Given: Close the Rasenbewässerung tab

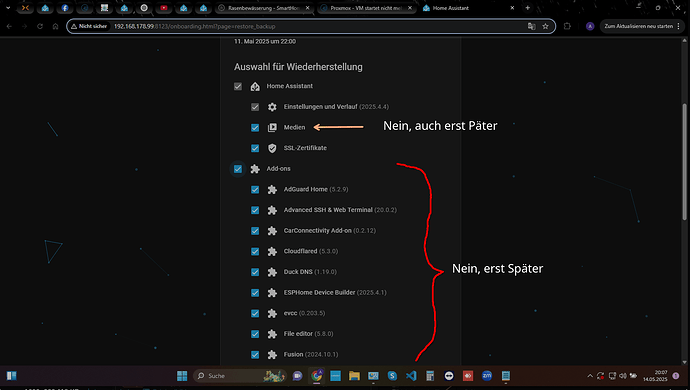Looking at the screenshot, I should point(307,8).
